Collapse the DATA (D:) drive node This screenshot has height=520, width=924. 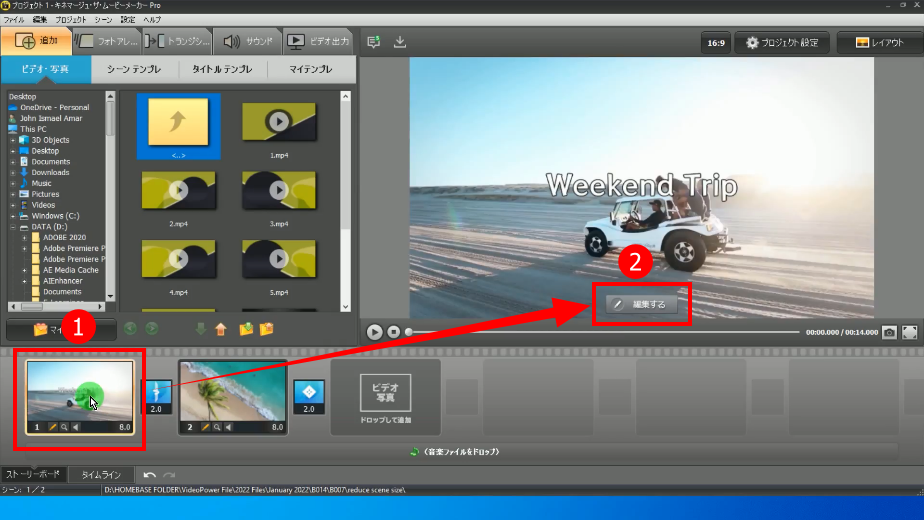pyautogui.click(x=13, y=227)
